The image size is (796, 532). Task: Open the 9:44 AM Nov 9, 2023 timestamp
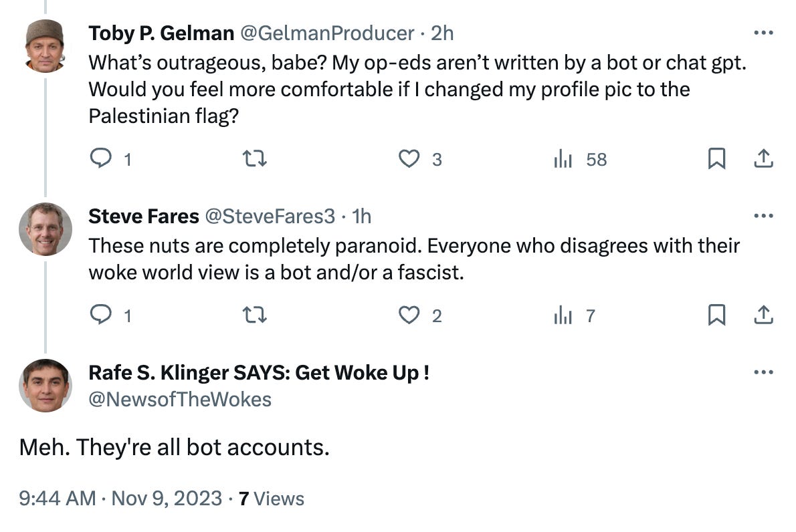click(120, 499)
